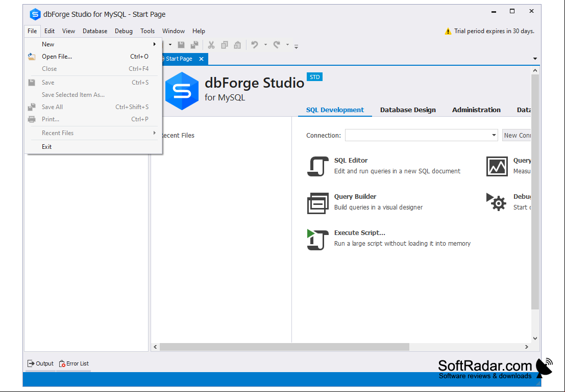
Task: Click the dbForge title bar app icon
Action: click(35, 14)
